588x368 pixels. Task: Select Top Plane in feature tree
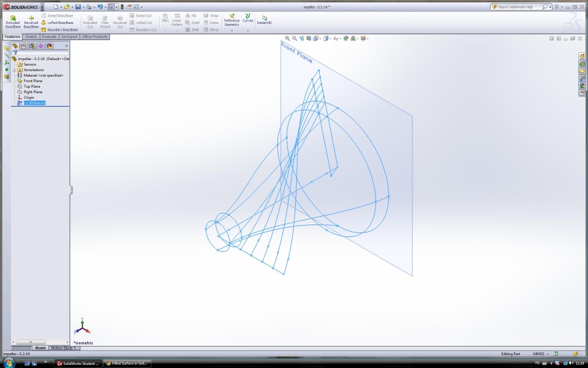coord(29,86)
